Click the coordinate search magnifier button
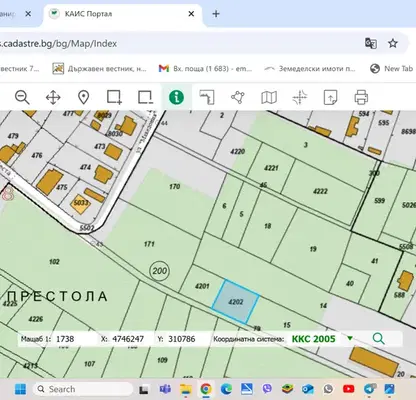This screenshot has width=416, height=400. tap(378, 339)
